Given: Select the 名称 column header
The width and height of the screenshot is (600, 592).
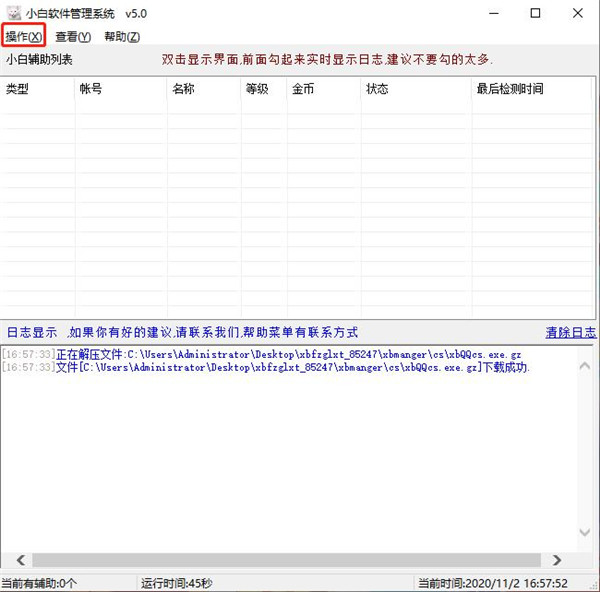Looking at the screenshot, I should point(203,89).
